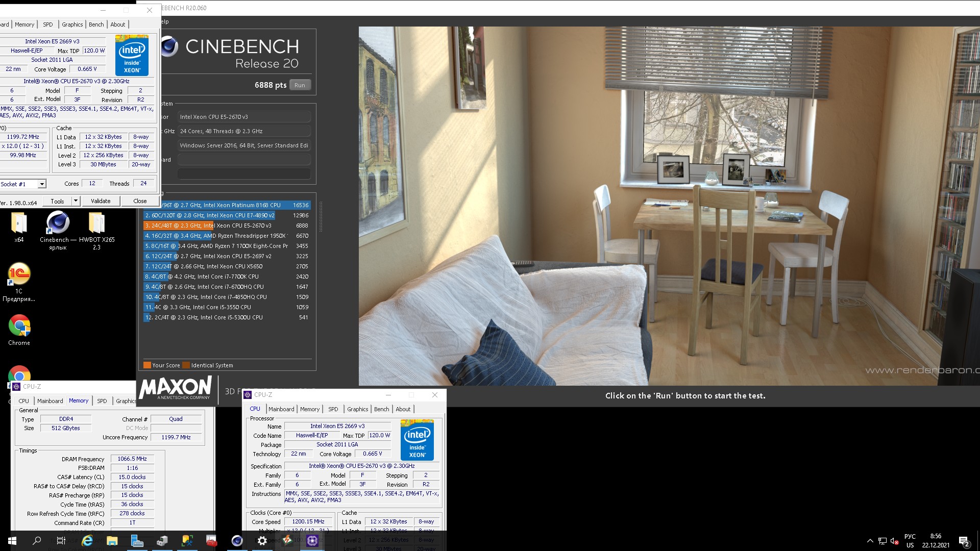Screen dimensions: 980x551
Task: Click the Validate button in CPU-Z
Action: coord(101,201)
